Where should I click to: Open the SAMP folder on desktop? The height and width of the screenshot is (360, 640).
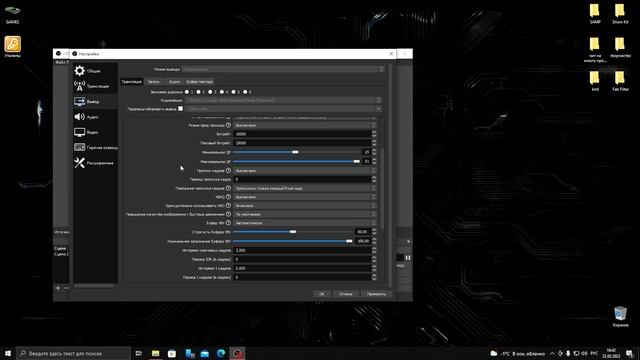point(595,14)
